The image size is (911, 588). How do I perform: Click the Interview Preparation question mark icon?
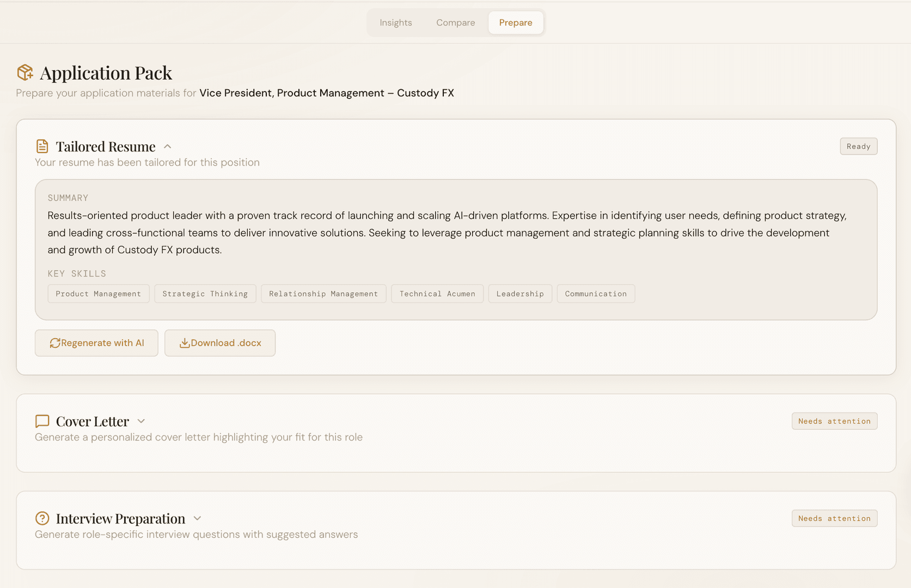click(42, 518)
